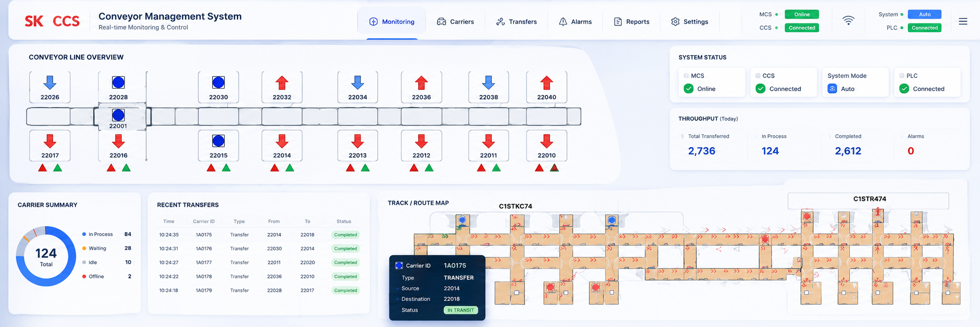980x327 pixels.
Task: Click the Alarms count 0
Action: pos(911,151)
